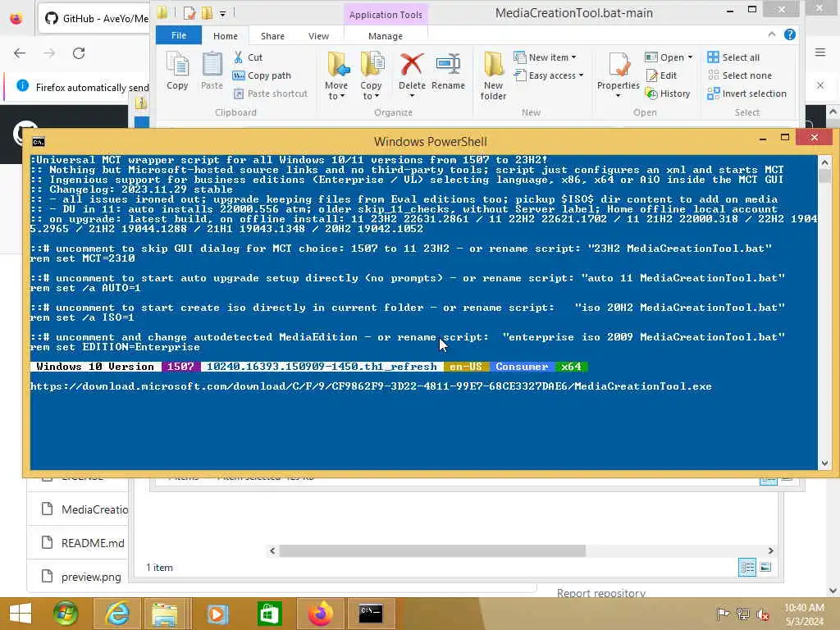Click the Firefox taskbar icon
This screenshot has height=630, width=840.
[x=321, y=614]
